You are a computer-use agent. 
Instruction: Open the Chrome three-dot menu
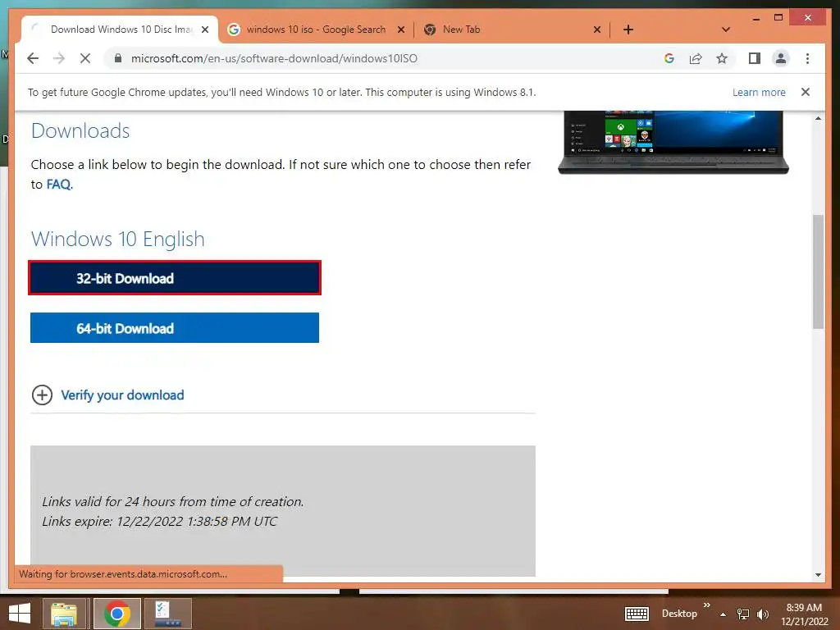[x=807, y=58]
